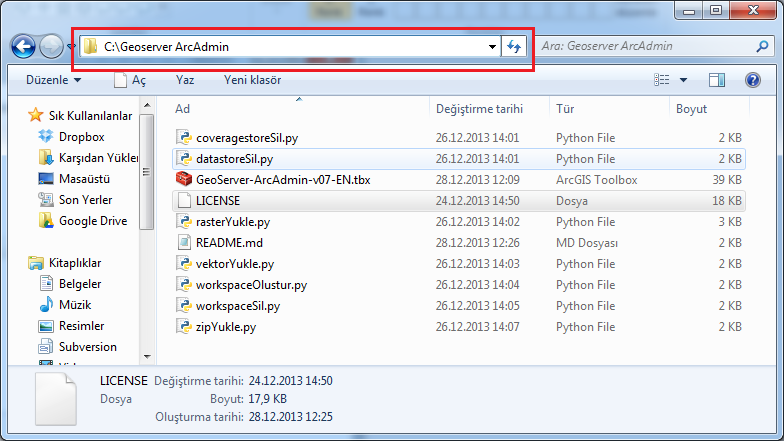Image resolution: width=784 pixels, height=441 pixels.
Task: Click the Belgeler documents icon
Action: click(x=46, y=283)
